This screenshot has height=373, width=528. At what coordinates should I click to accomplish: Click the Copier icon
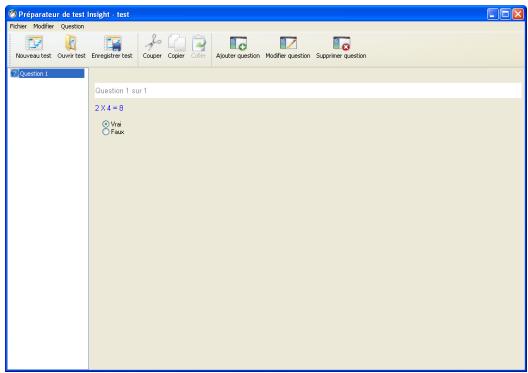pos(176,43)
